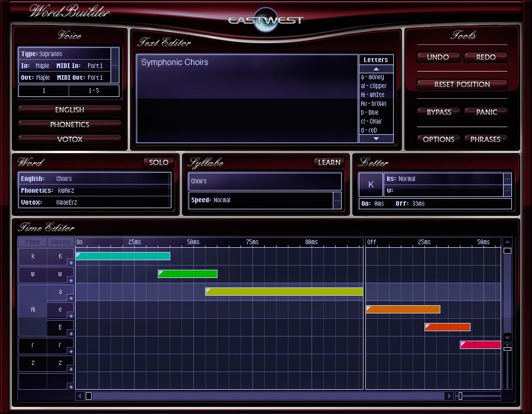Open the PHRASES panel
Screen dimensions: 532x414
click(485, 139)
